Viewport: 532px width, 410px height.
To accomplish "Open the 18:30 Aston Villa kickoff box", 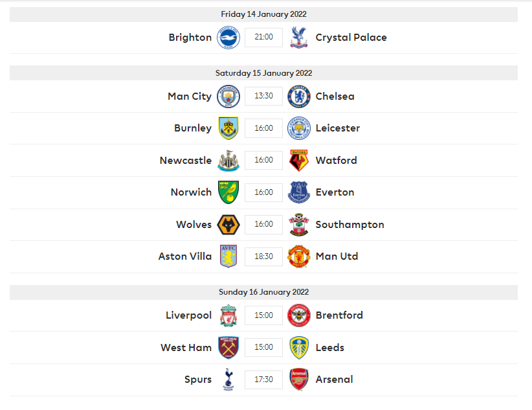I will 263,256.
